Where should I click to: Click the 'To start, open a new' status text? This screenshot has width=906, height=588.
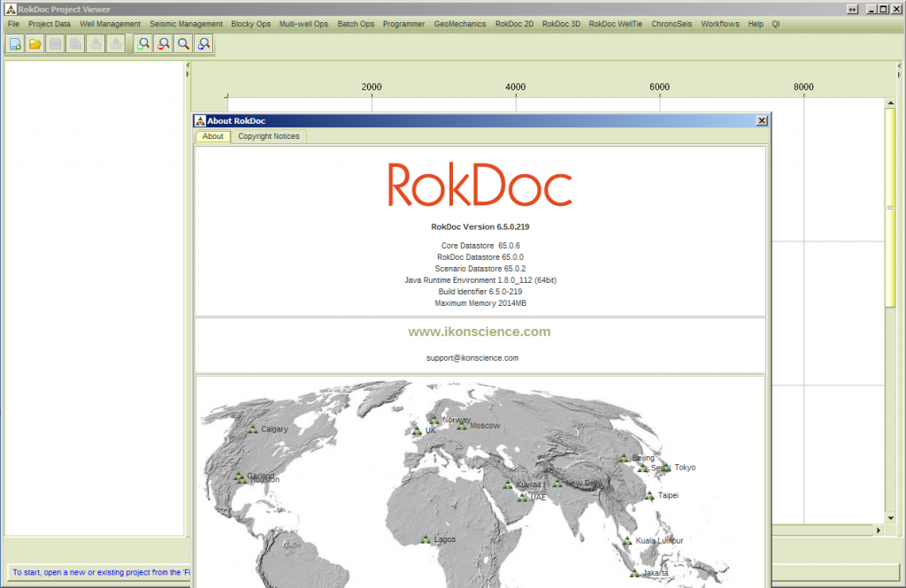click(101, 572)
